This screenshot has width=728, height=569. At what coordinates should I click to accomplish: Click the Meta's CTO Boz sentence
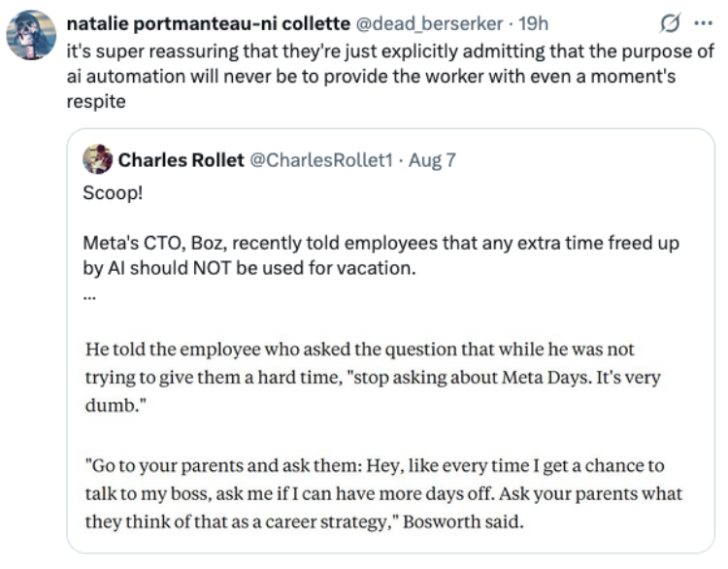click(381, 255)
